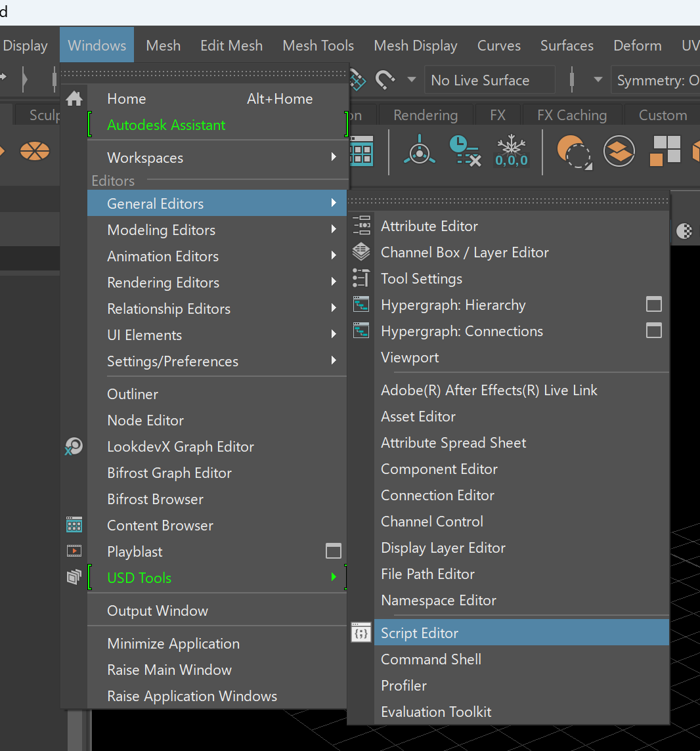Open the Hypergraph: Connections option box

653,330
